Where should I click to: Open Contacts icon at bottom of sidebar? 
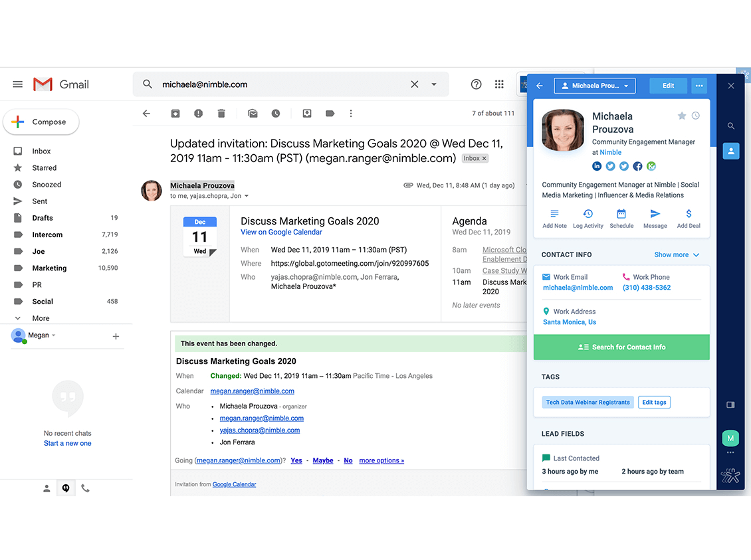(47, 489)
